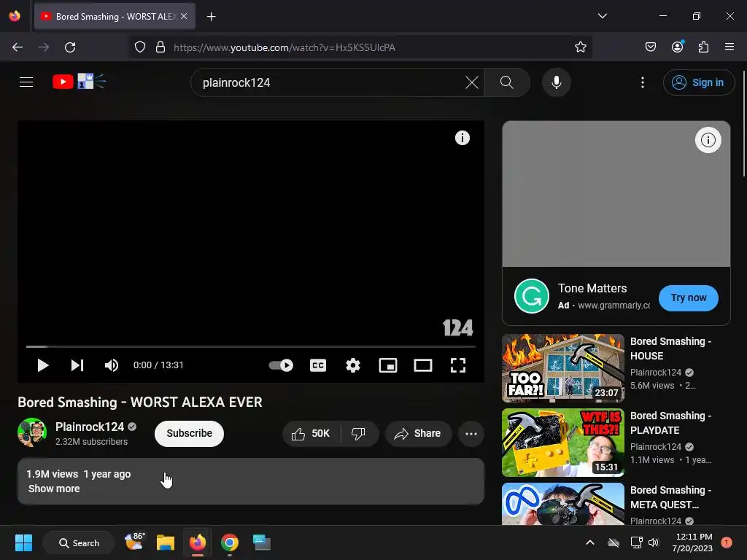This screenshot has width=747, height=560.
Task: Enable miniplayer mode
Action: coord(388,365)
